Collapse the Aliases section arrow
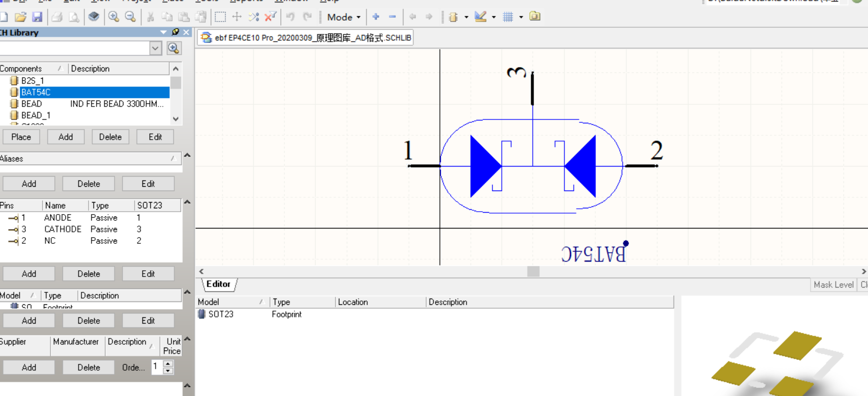 click(x=187, y=156)
